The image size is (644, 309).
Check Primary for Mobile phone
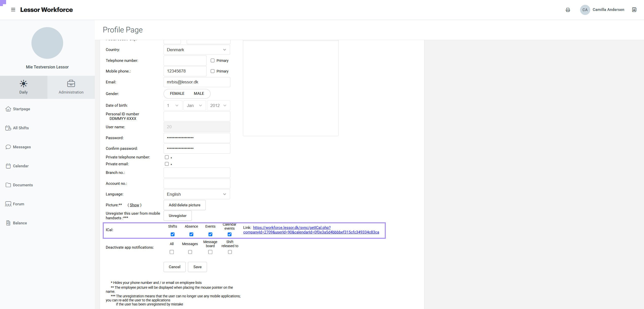click(x=213, y=71)
